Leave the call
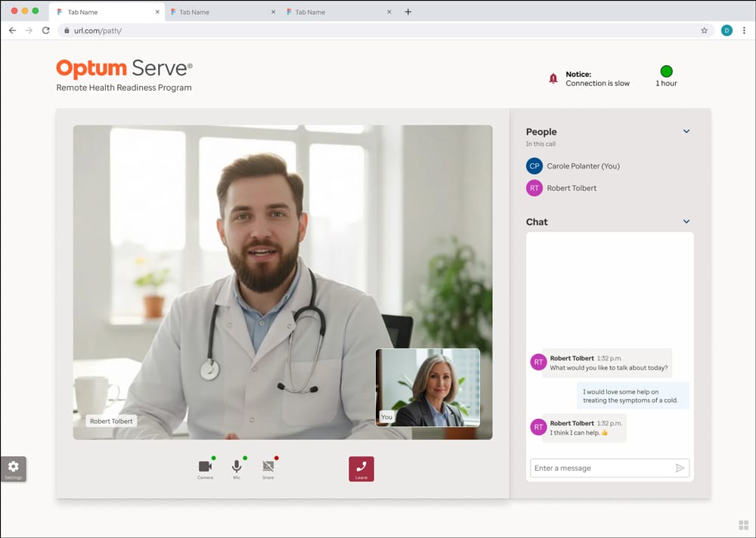Viewport: 756px width, 538px height. click(x=361, y=468)
